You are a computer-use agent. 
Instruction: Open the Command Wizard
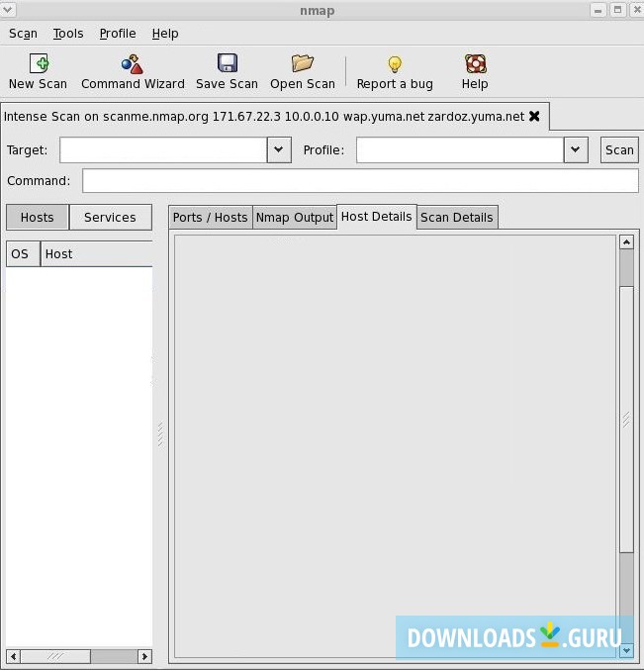(133, 71)
